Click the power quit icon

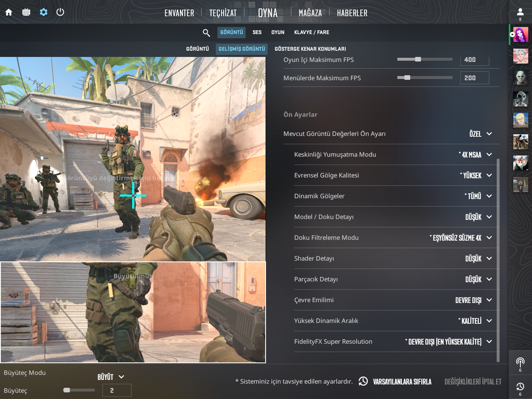[60, 12]
